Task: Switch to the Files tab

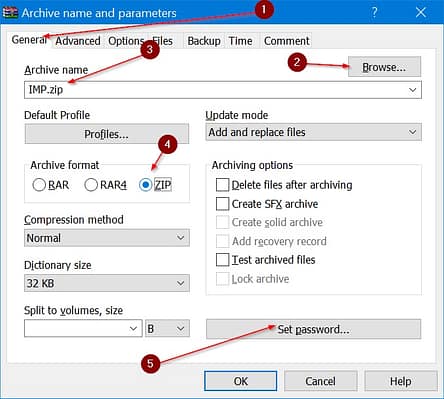Action: [163, 41]
